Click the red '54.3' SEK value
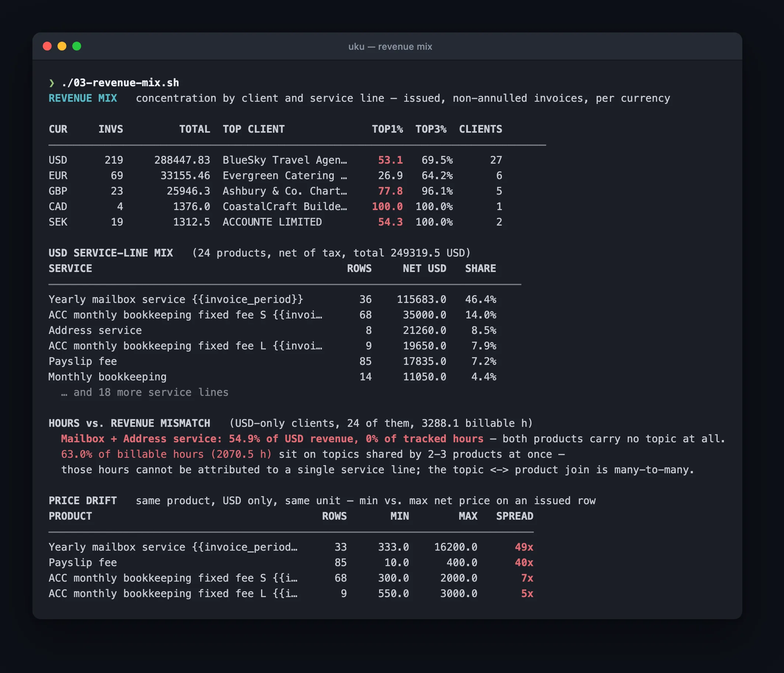Screen dimensions: 784x673 (391, 222)
